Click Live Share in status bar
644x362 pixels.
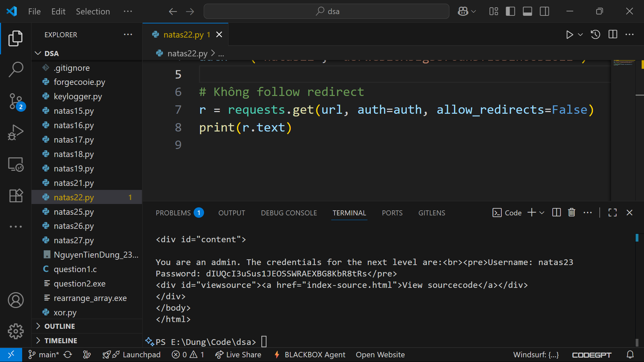point(238,355)
